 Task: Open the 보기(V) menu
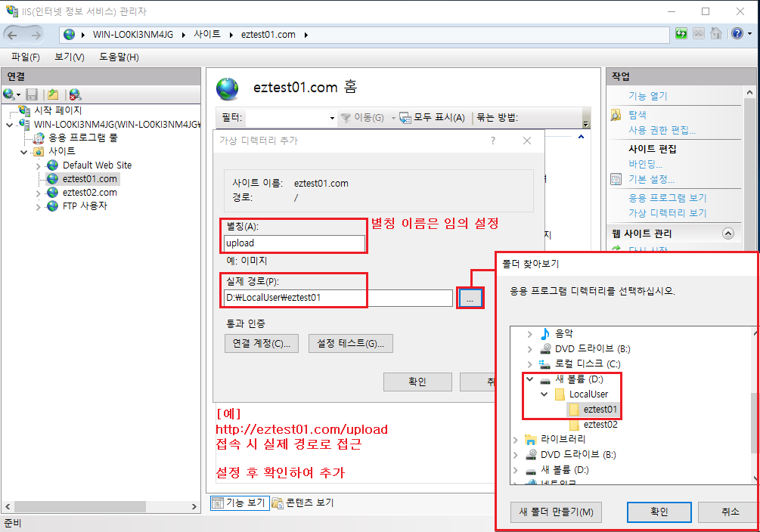(x=70, y=57)
